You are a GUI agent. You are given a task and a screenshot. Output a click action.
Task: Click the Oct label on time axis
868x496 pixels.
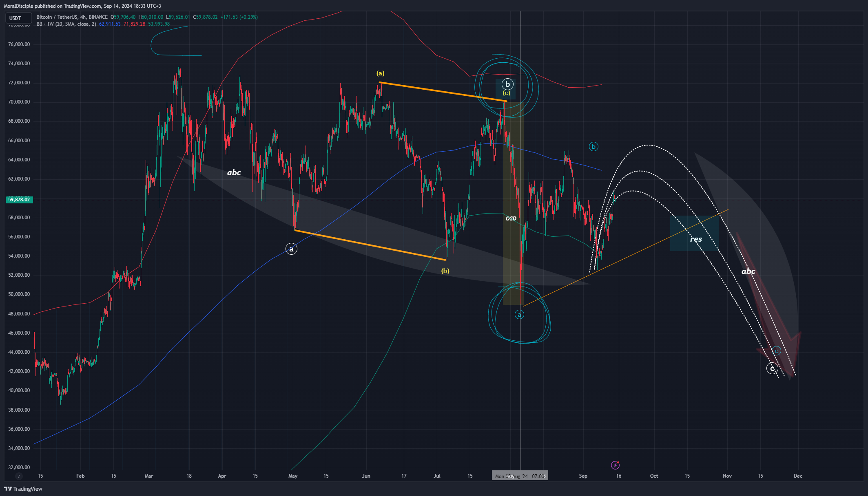click(654, 476)
